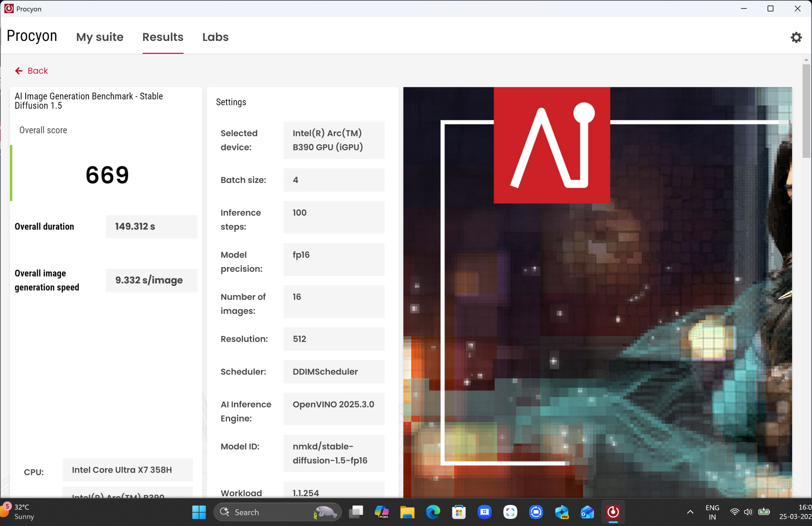Viewport: 812px width, 526px height.
Task: Click the Back link
Action: [x=37, y=71]
